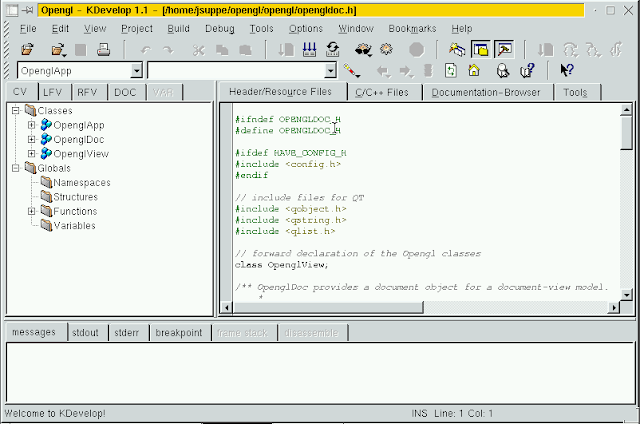Click the grayed forward navigation arrow

(406, 71)
